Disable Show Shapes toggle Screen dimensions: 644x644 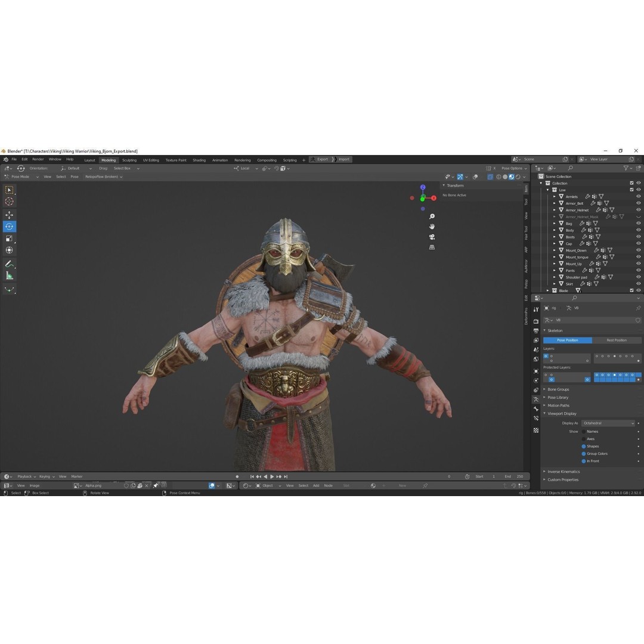584,447
